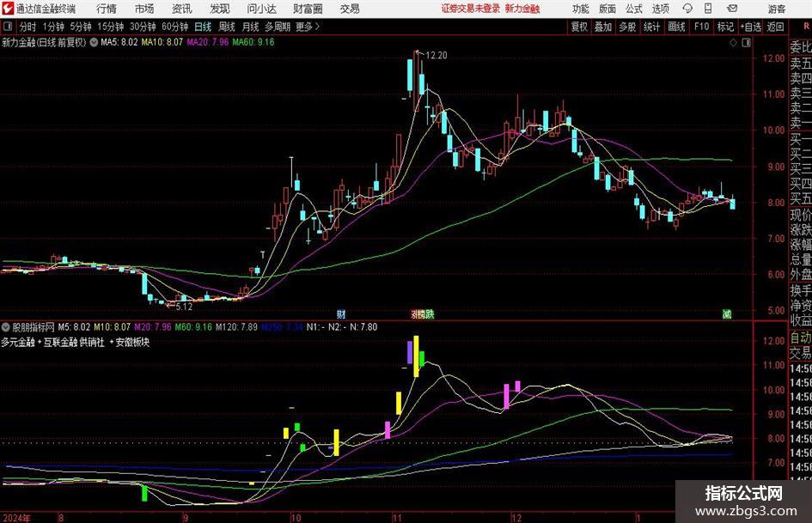Click the mobile phone icon
This screenshot has width=812, height=523.
point(708,9)
